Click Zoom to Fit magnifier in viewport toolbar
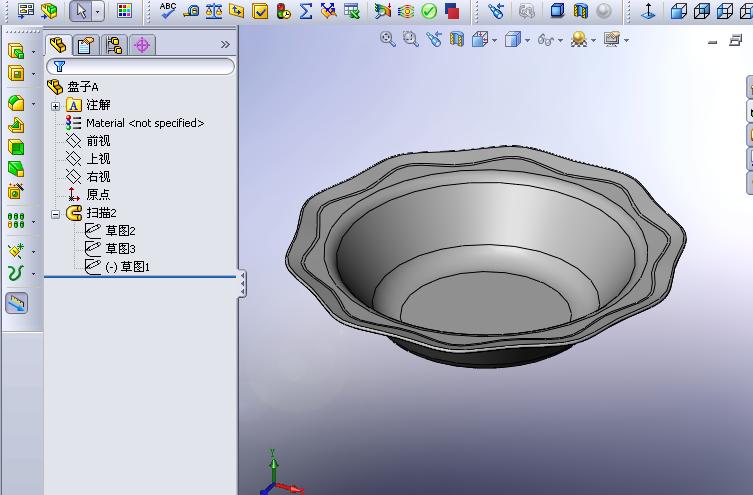This screenshot has height=495, width=753. 387,39
